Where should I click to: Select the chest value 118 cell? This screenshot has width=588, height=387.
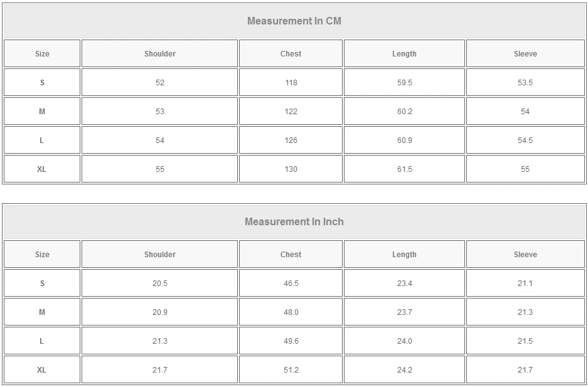(x=291, y=83)
